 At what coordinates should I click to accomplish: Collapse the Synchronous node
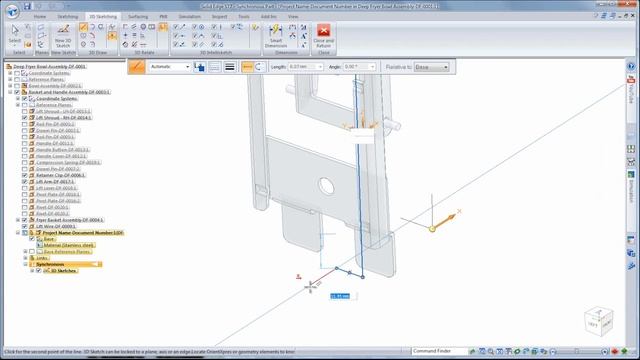pos(25,264)
